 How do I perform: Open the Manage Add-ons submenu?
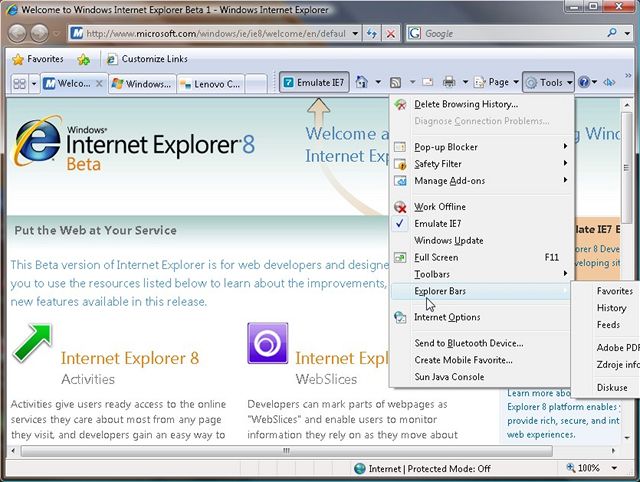[483, 181]
